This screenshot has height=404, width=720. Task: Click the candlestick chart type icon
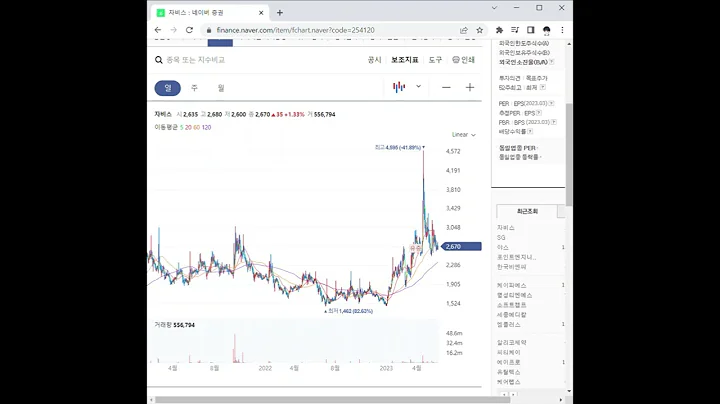(399, 87)
